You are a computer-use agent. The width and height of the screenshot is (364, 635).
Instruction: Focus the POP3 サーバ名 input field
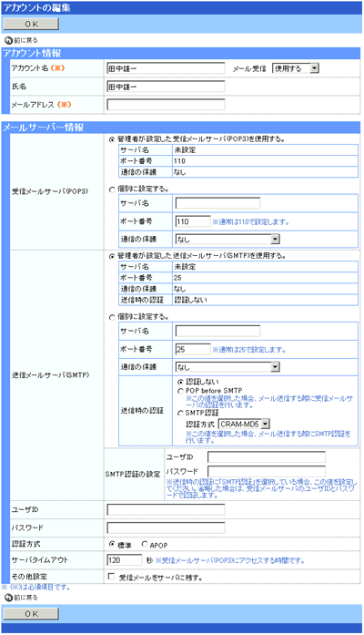coord(218,203)
